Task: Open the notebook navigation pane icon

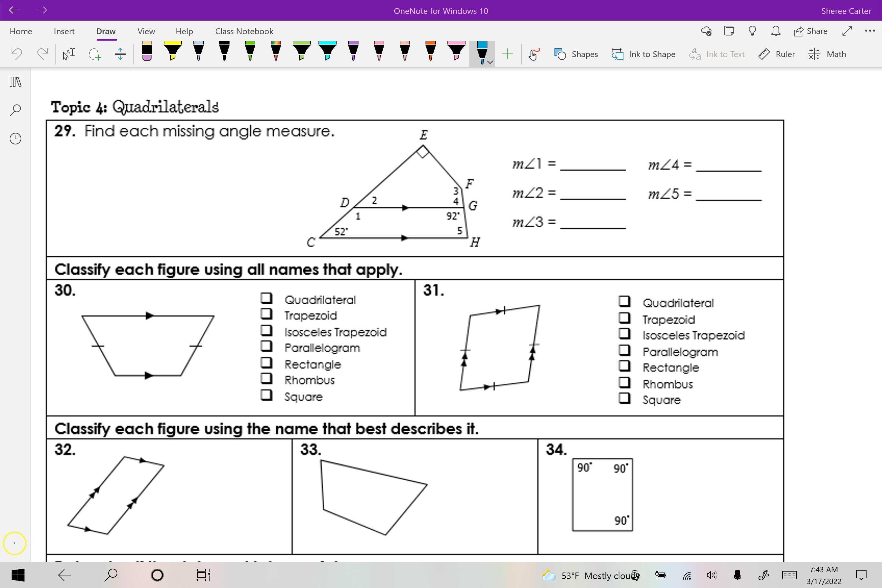Action: pos(15,82)
